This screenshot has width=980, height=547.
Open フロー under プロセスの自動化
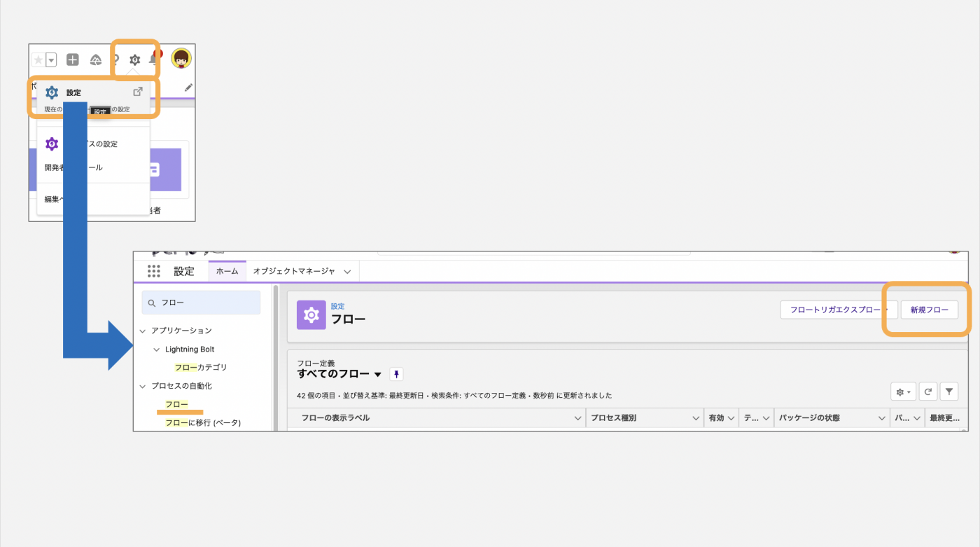(x=177, y=404)
